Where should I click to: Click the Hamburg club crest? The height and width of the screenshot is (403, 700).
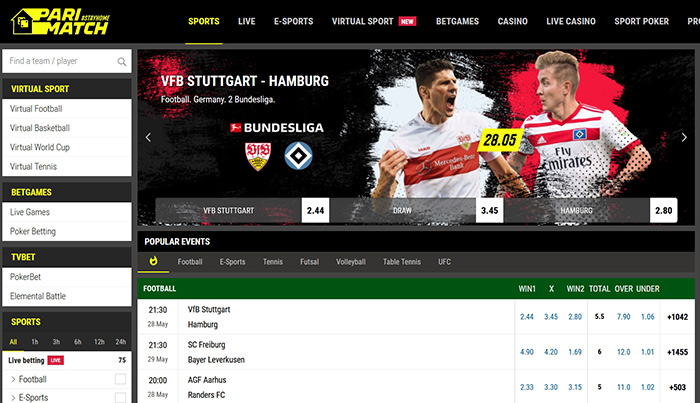coord(298,156)
